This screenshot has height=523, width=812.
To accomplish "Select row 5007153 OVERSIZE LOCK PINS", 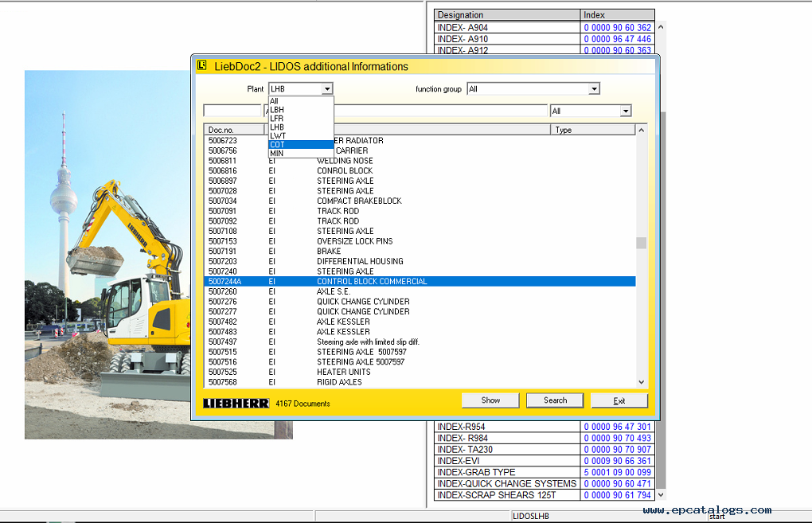I will coord(420,241).
